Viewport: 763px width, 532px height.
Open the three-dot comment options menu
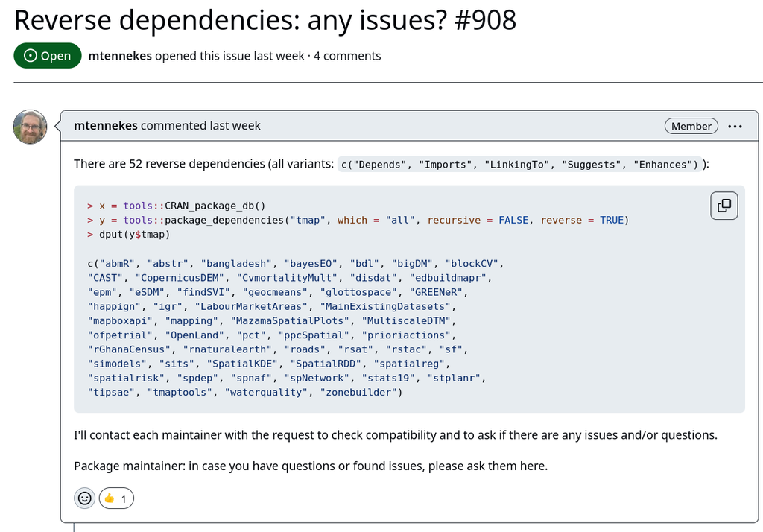click(735, 126)
